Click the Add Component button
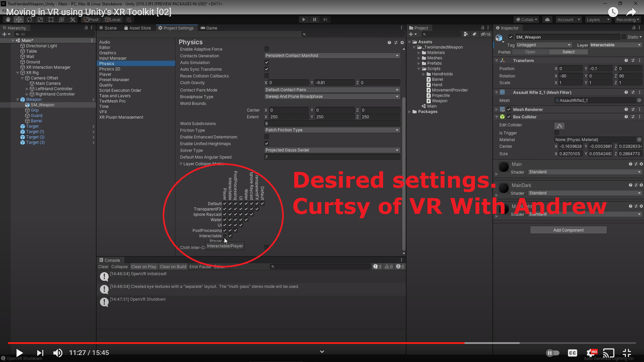644x362 pixels. click(568, 230)
